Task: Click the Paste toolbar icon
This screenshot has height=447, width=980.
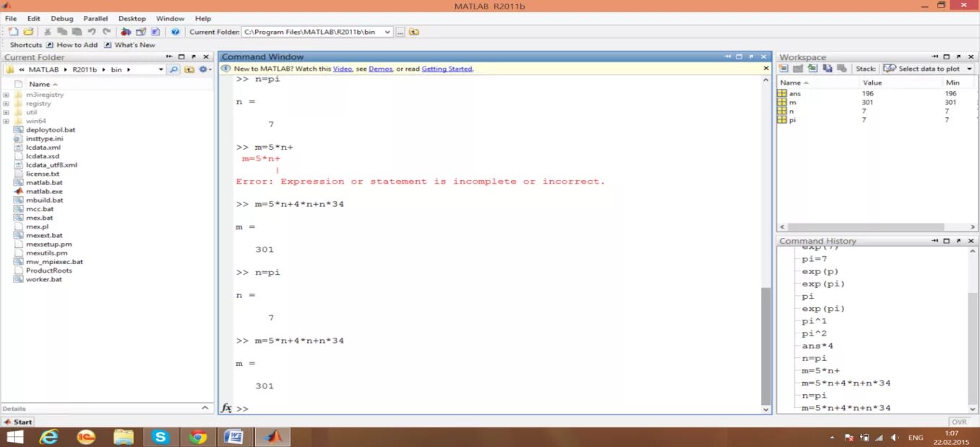Action: [77, 32]
